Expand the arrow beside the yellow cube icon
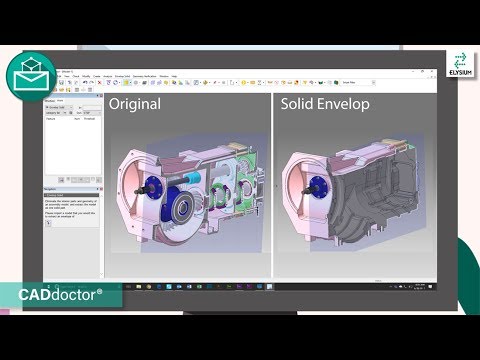The image size is (480, 360). pos(130,83)
